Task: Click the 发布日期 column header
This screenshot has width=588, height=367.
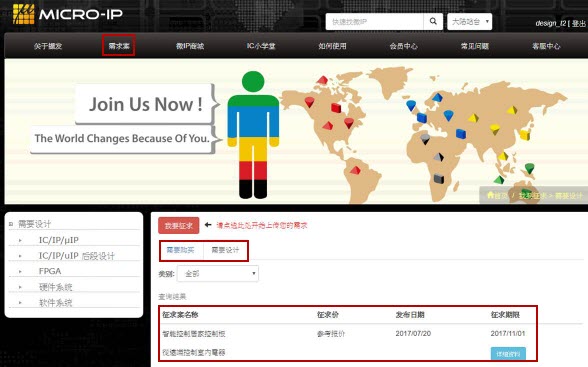Action: pyautogui.click(x=410, y=315)
